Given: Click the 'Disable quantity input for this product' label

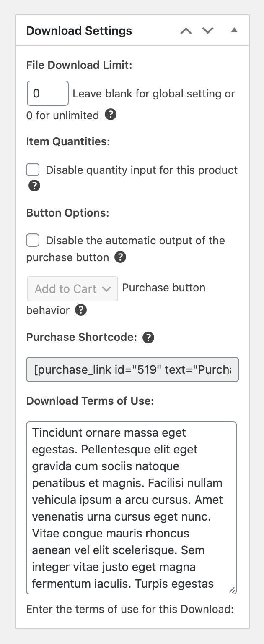Looking at the screenshot, I should click(x=142, y=170).
